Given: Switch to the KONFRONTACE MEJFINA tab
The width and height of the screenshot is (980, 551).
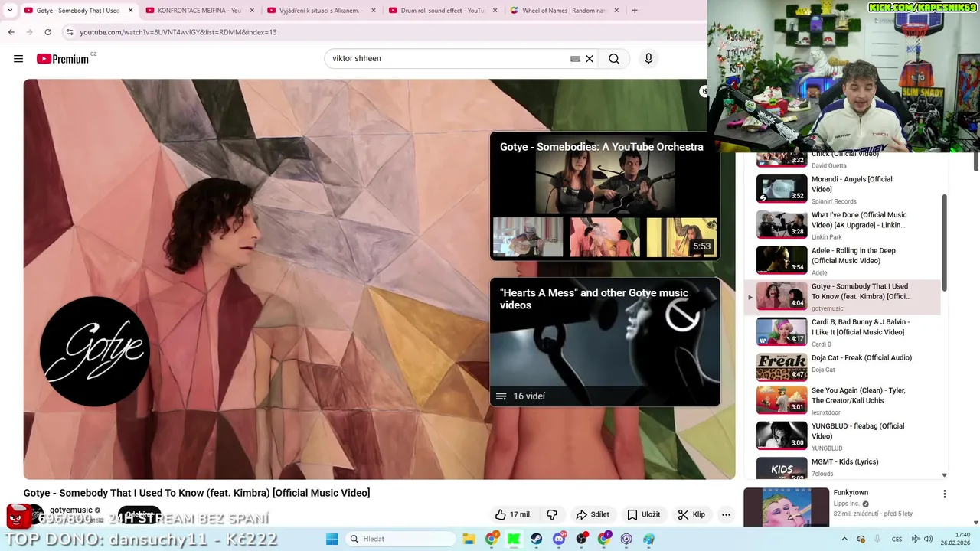Looking at the screenshot, I should 201,11.
